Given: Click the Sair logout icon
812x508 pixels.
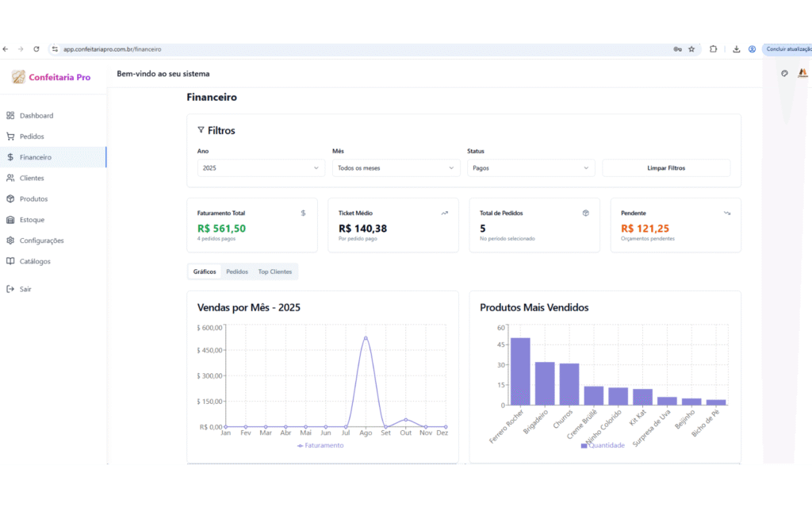Looking at the screenshot, I should pos(10,289).
